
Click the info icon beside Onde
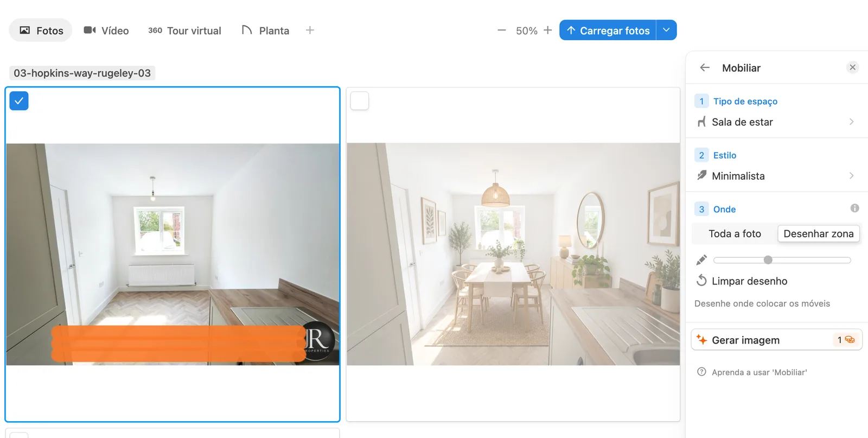tap(854, 208)
